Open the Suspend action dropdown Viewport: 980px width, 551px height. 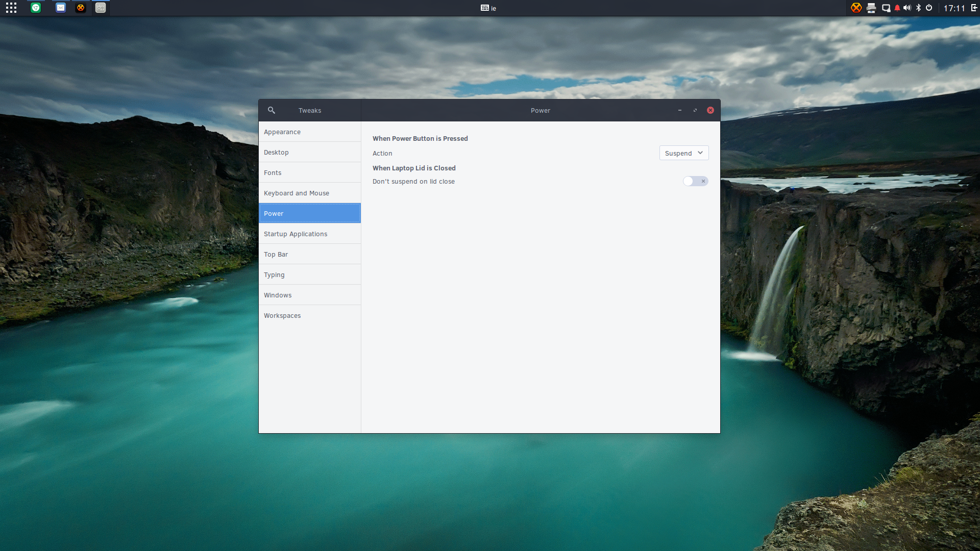coord(684,153)
